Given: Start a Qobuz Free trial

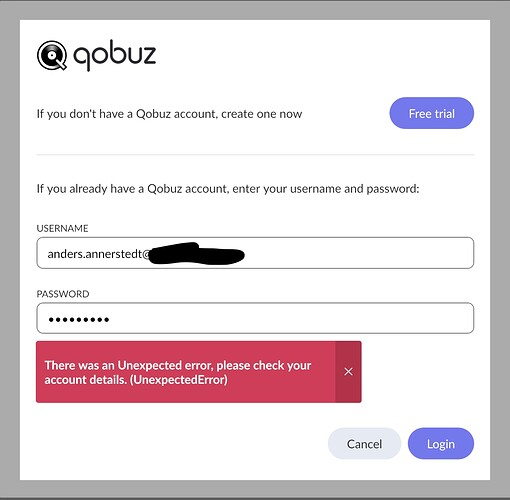Looking at the screenshot, I should coord(432,113).
